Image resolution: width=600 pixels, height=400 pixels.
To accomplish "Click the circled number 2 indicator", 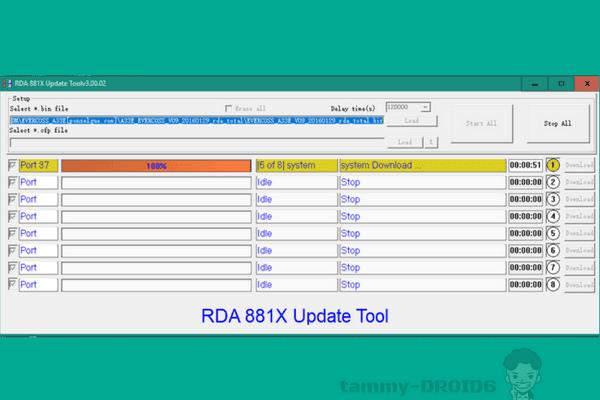I will coord(553,182).
